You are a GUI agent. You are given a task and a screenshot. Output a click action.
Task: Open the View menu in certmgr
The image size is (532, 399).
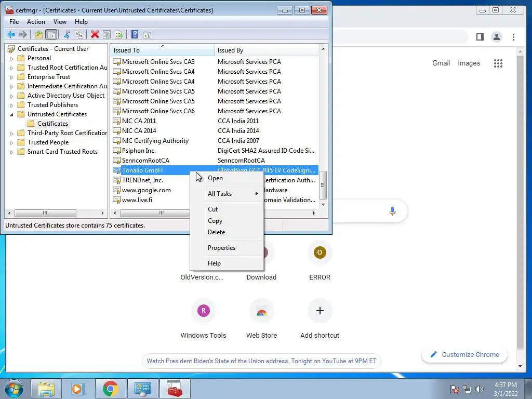pos(60,22)
